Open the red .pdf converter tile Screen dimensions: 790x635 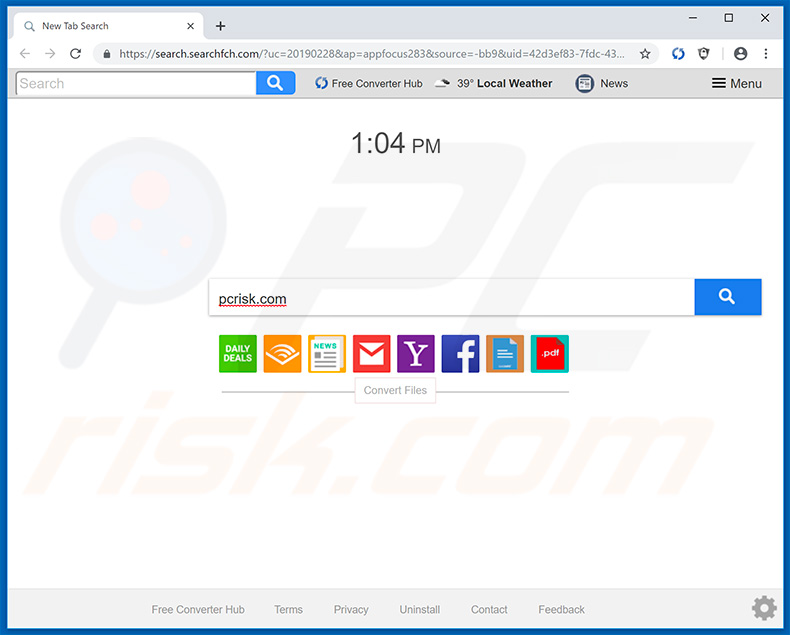click(550, 354)
